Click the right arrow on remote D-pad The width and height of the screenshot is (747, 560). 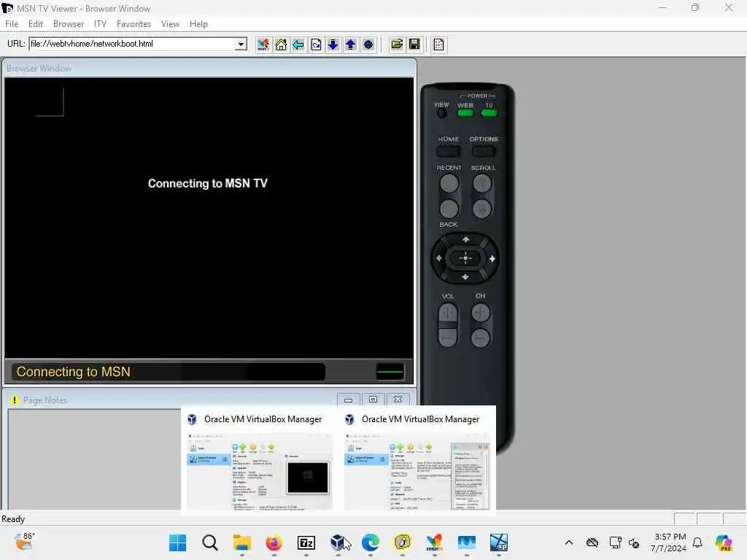tap(492, 259)
